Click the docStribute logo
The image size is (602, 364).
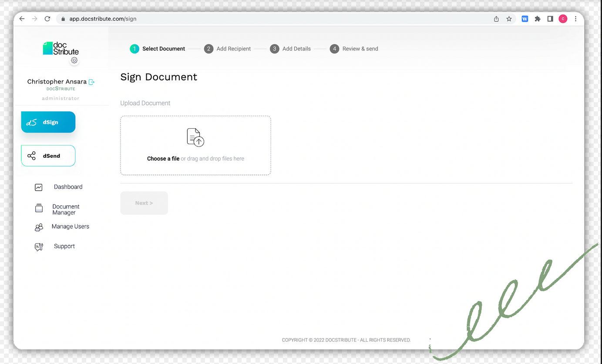pos(61,48)
